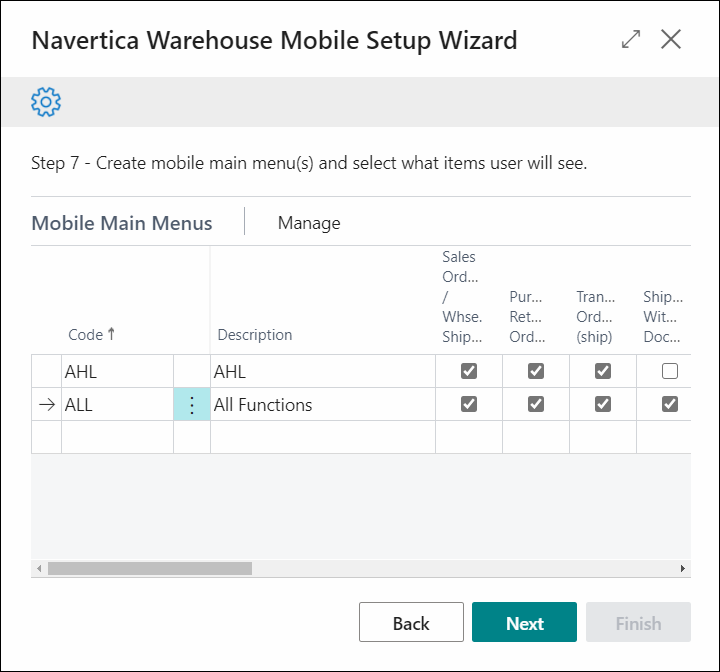The width and height of the screenshot is (720, 672).
Task: Expand the wizard to full screen
Action: [x=631, y=39]
